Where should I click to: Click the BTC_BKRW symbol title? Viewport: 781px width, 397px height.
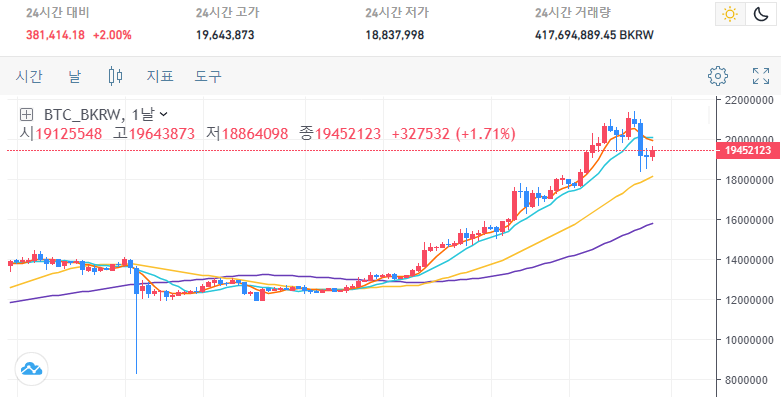(83, 115)
